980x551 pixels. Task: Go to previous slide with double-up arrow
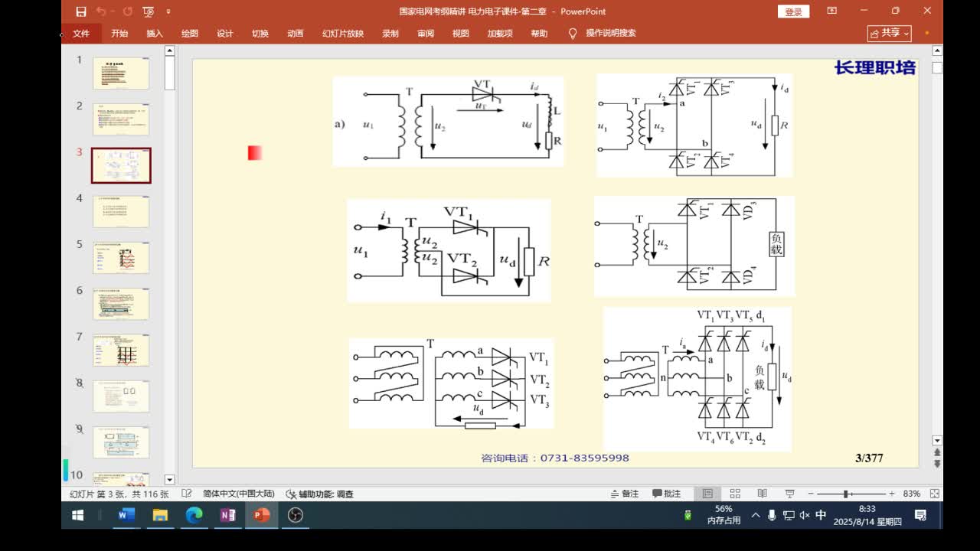pyautogui.click(x=936, y=452)
